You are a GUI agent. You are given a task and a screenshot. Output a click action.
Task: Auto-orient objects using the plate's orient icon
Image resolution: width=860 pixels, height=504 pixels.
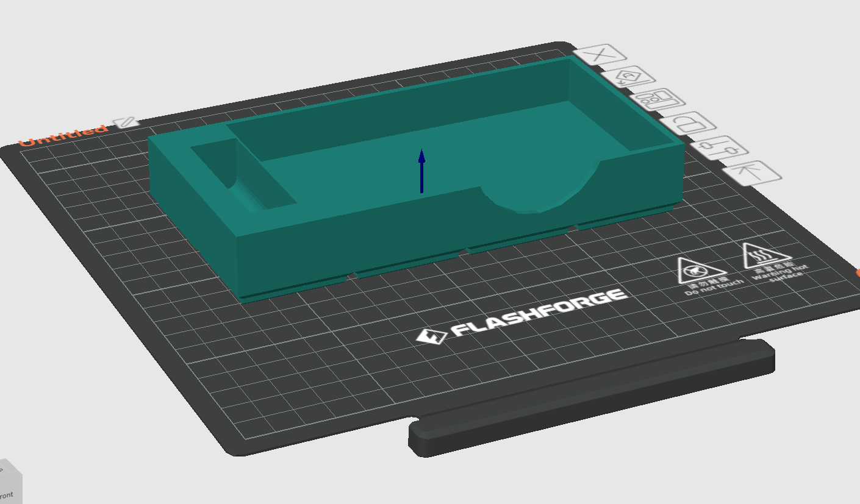click(628, 77)
